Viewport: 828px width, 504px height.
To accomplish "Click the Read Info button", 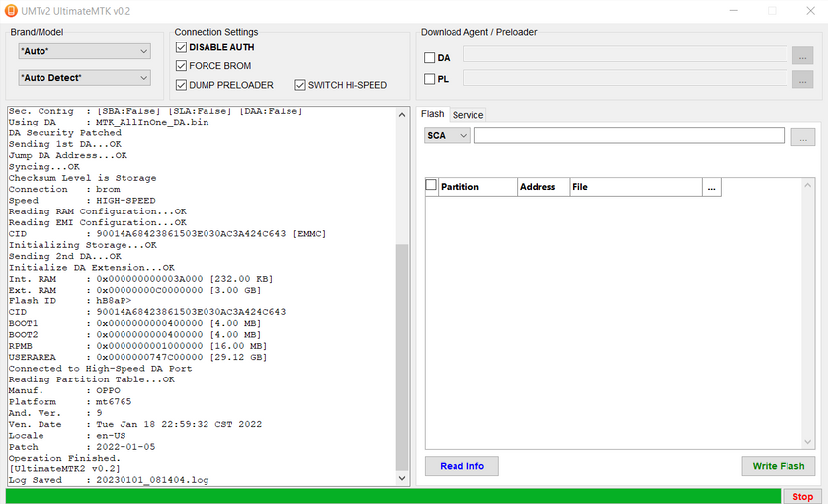I will [x=461, y=466].
